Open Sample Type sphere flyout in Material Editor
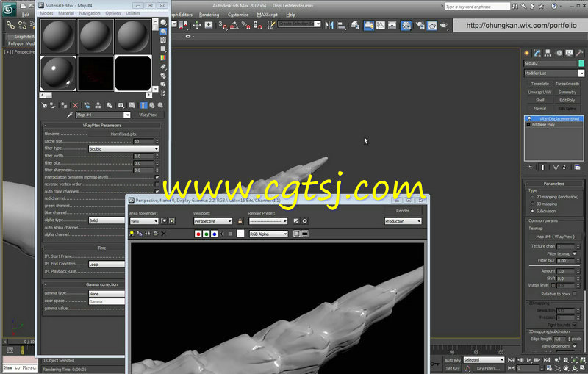 pos(163,23)
